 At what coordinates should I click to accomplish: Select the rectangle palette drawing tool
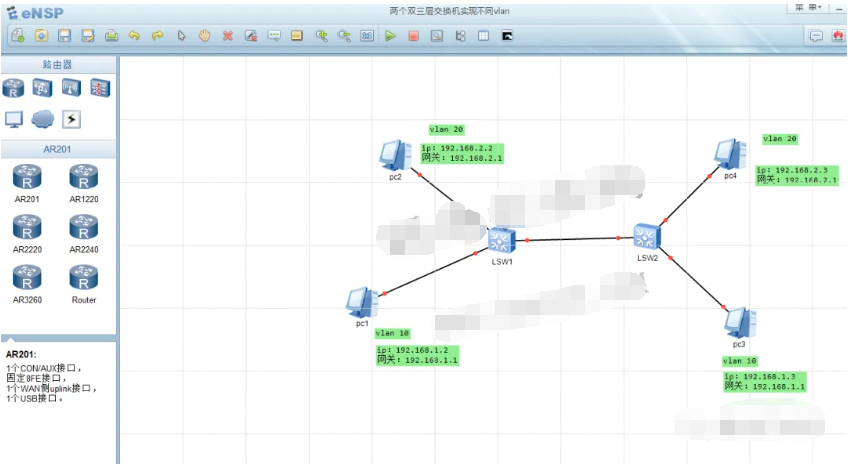(297, 36)
